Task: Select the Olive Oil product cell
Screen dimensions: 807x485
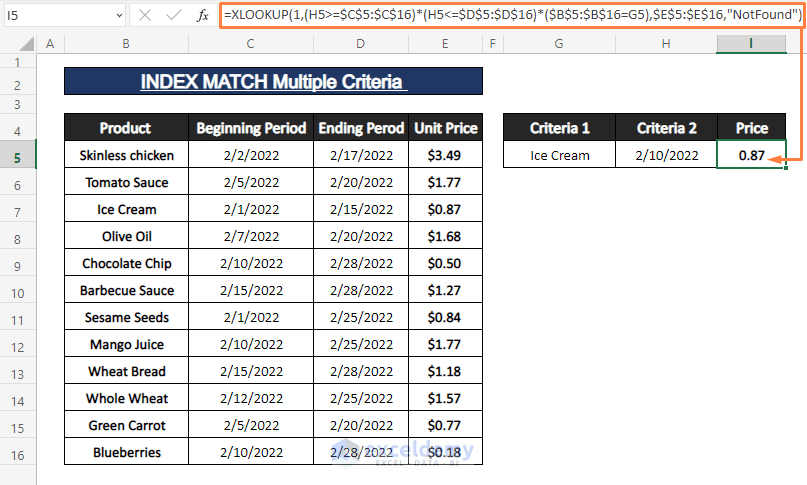Action: tap(126, 236)
